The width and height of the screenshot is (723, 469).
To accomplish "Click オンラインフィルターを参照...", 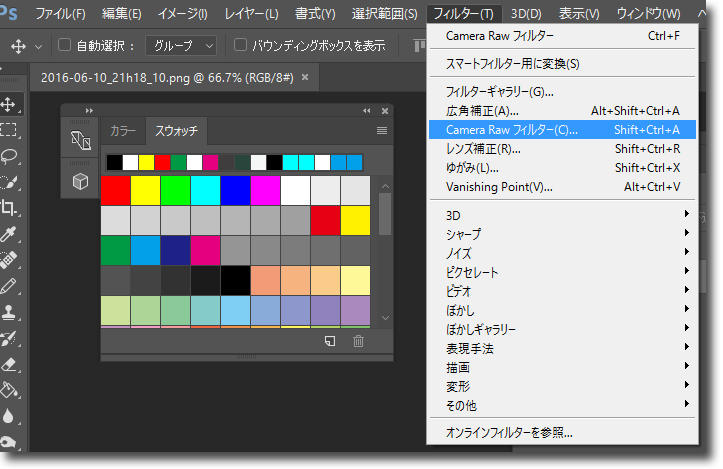I will pyautogui.click(x=562, y=433).
